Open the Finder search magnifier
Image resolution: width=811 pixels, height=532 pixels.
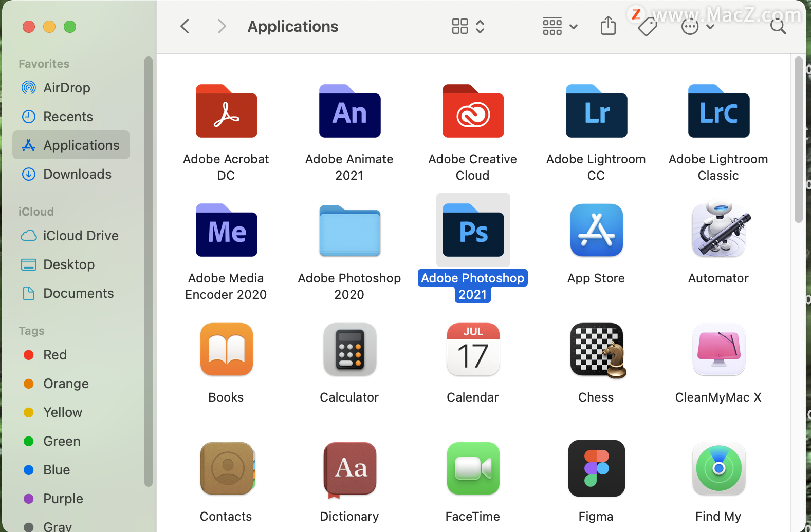pyautogui.click(x=778, y=26)
